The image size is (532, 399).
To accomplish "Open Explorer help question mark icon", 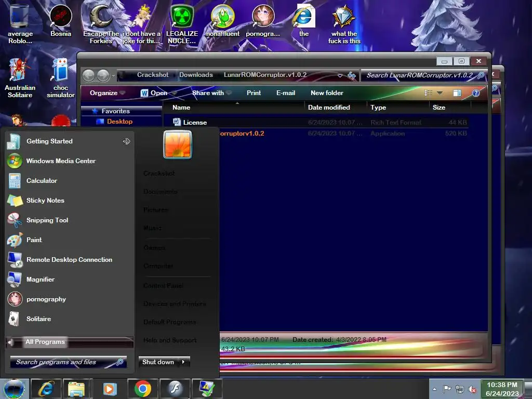I will 476,93.
